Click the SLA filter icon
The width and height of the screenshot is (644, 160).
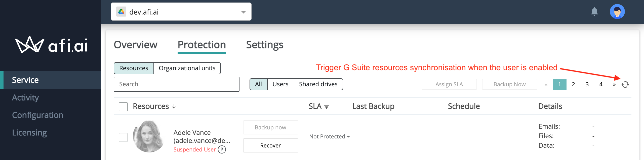click(327, 107)
